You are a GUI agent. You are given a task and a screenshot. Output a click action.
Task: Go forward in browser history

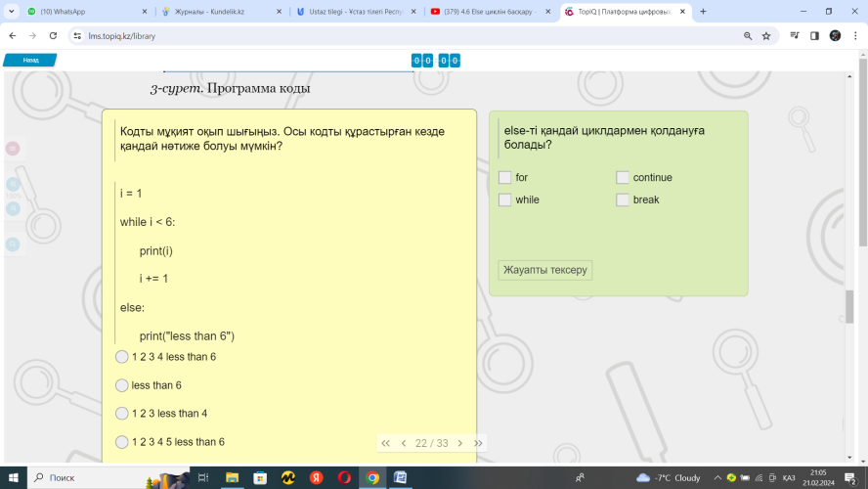pyautogui.click(x=32, y=35)
